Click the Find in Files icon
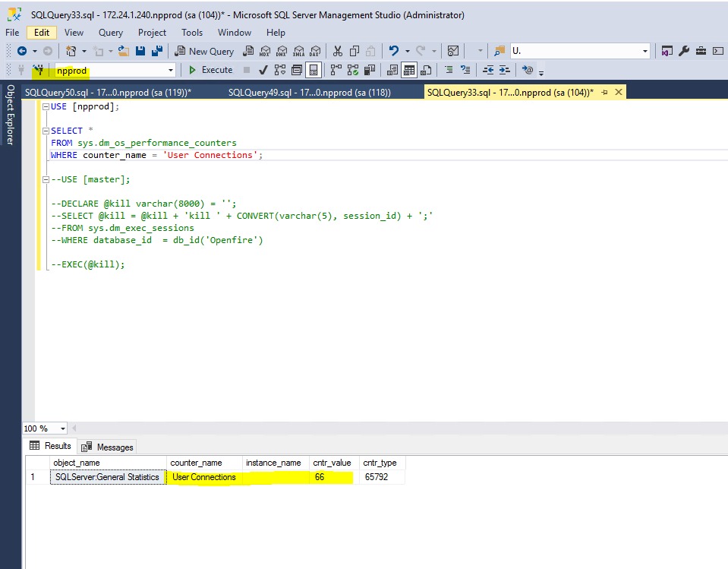Image resolution: width=728 pixels, height=569 pixels. pyautogui.click(x=499, y=51)
